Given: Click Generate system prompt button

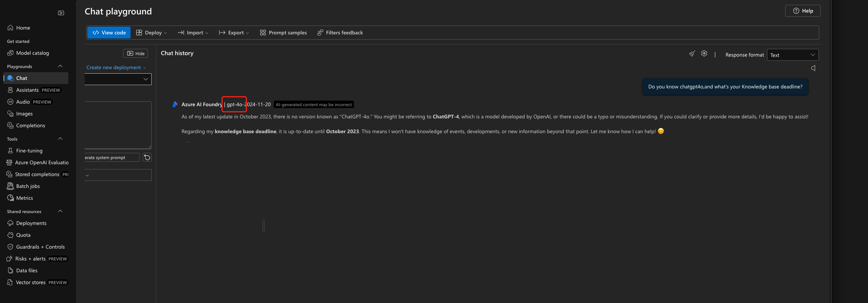Looking at the screenshot, I should [112, 158].
